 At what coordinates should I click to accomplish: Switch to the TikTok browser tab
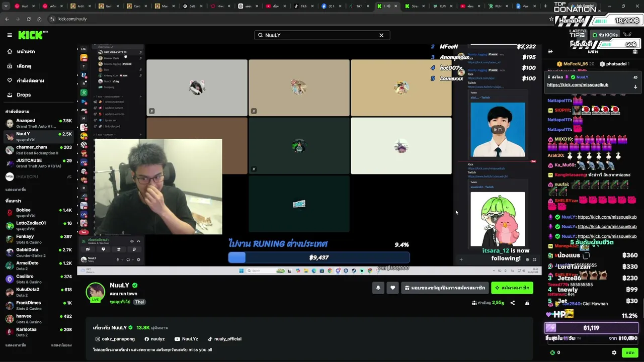click(x=303, y=6)
